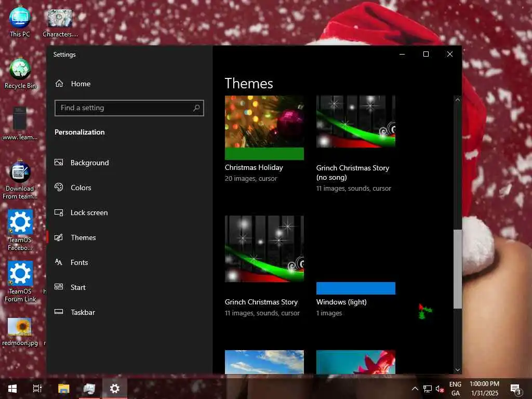Viewport: 532px width, 399px height.
Task: Show hidden system tray icons
Action: pyautogui.click(x=415, y=389)
